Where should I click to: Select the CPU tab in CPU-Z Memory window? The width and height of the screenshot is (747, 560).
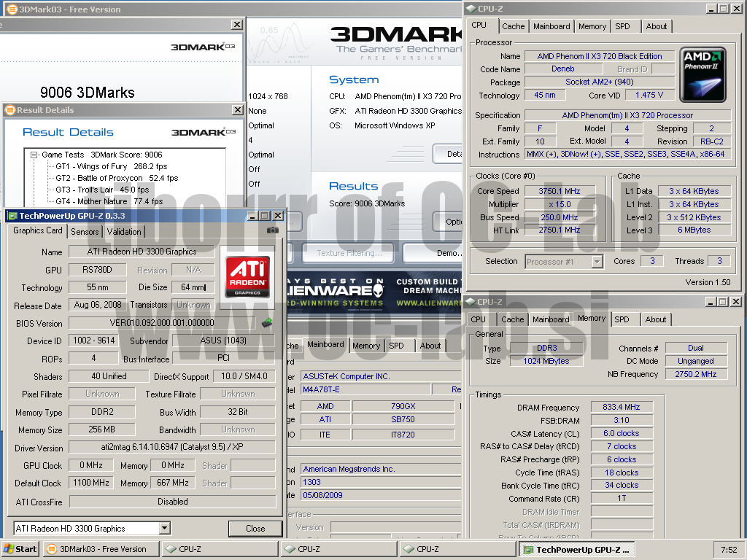pos(479,319)
